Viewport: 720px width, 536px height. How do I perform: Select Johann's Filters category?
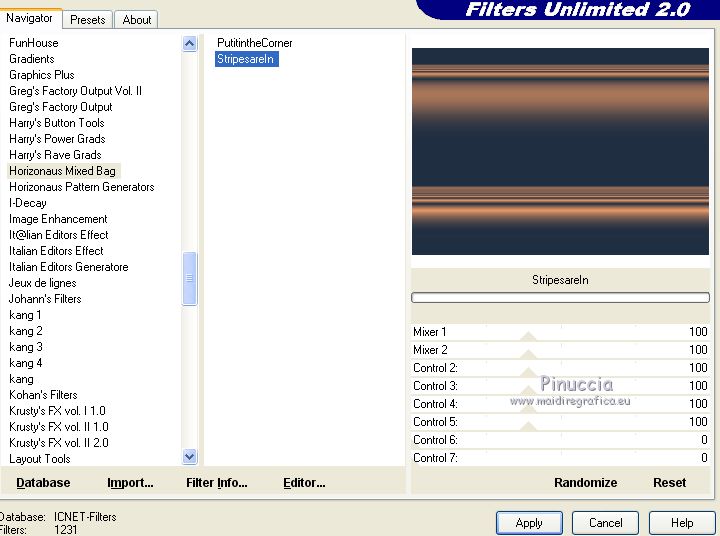45,299
